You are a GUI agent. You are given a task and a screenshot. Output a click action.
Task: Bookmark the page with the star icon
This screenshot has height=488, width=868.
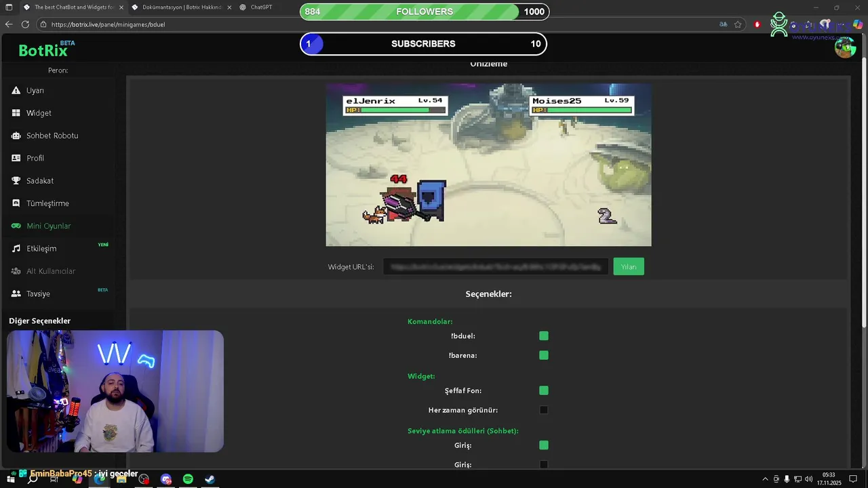pos(738,24)
